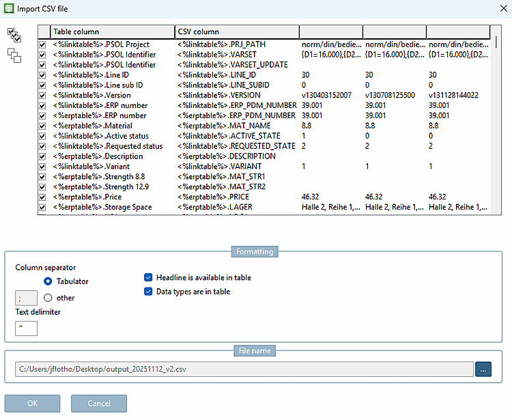Click the v130708125500 version value
This screenshot has height=420, width=512.
tap(390, 96)
